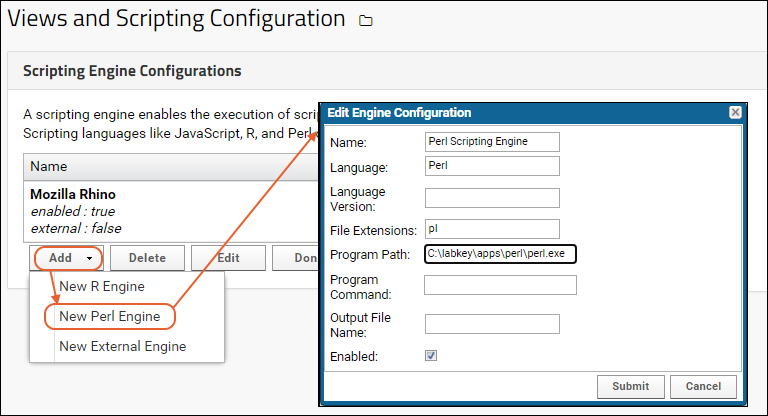Focus the Language input field

[492, 166]
